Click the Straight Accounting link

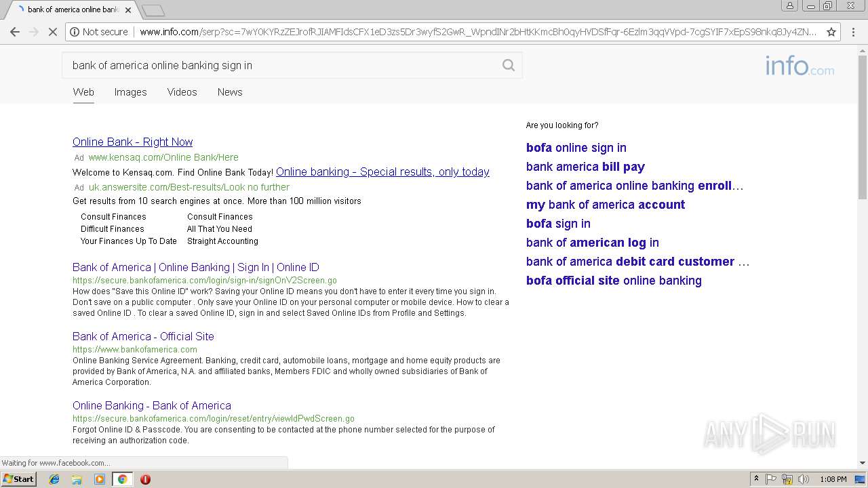[222, 241]
